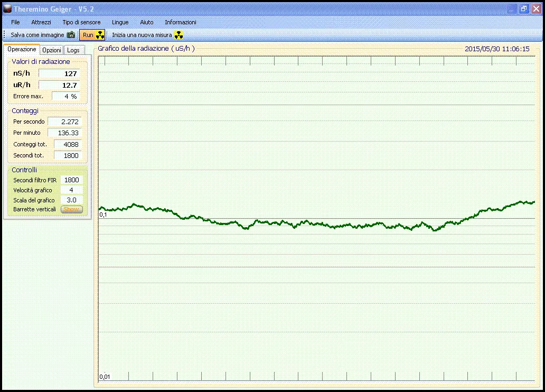Image resolution: width=545 pixels, height=392 pixels.
Task: Open the Informazioni menu
Action: (180, 22)
